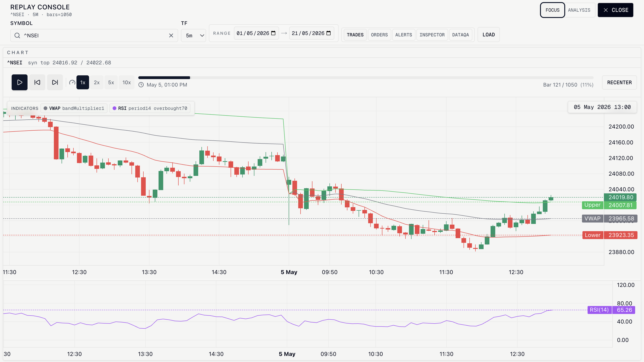Click the crosshair date 05 May 2026 13:00
This screenshot has height=362, width=644.
pyautogui.click(x=602, y=107)
